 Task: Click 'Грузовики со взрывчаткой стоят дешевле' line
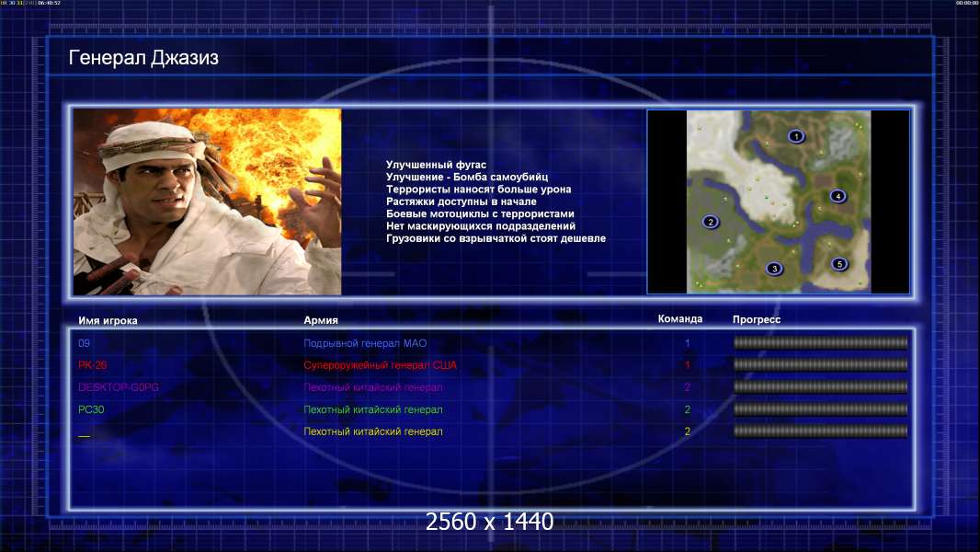tap(496, 238)
